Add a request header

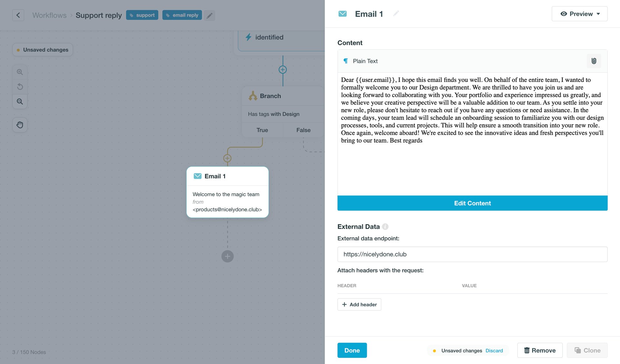[x=359, y=304]
